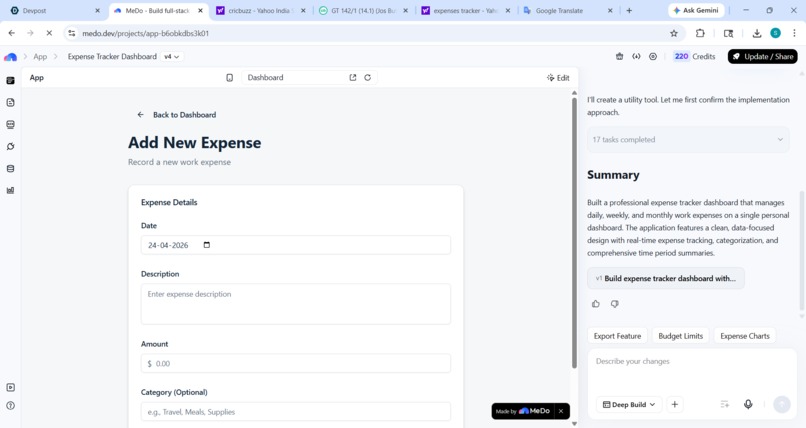Open the files page icon in sidebar
The height and width of the screenshot is (428, 806).
pos(10,103)
